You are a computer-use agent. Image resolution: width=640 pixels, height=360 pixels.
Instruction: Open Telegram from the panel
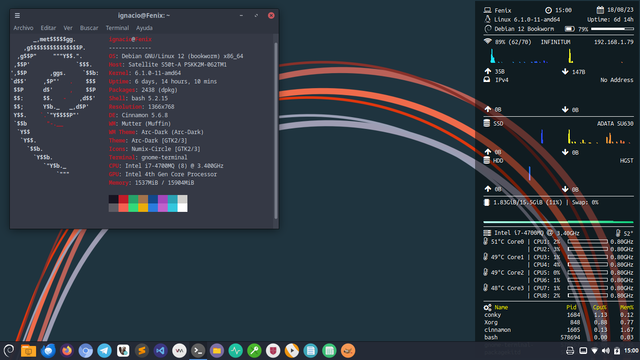[x=104, y=351]
